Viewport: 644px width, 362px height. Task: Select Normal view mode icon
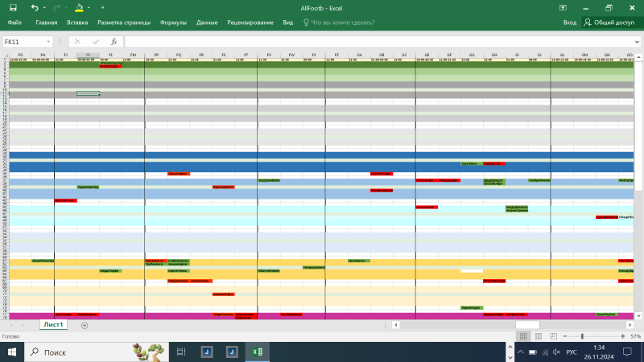tap(524, 335)
